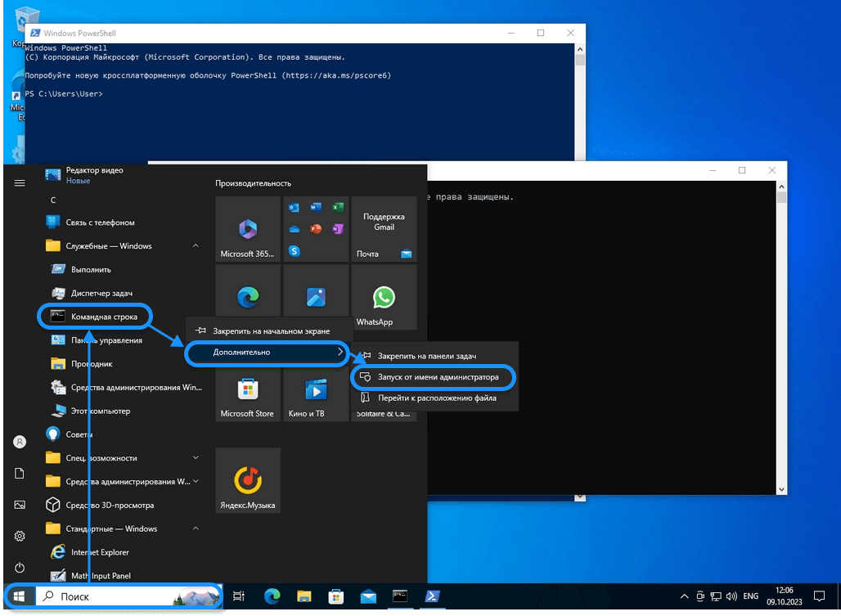Open the Microsoft Store tile

(248, 395)
